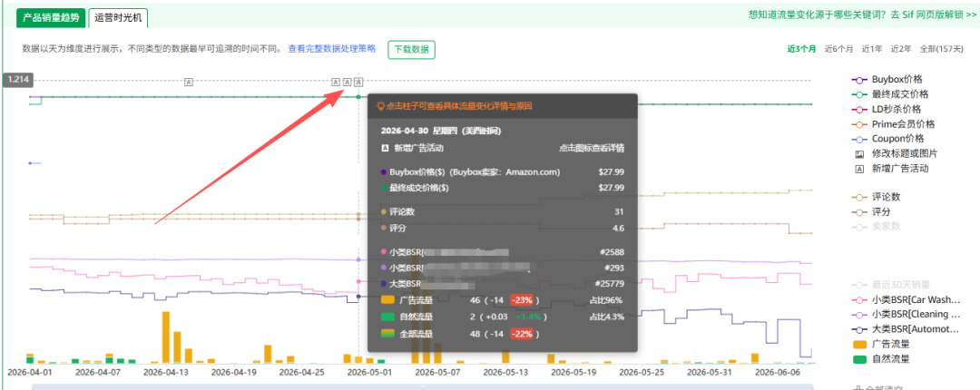The height and width of the screenshot is (390, 980).
Task: Toggle the 新增广告活动 legend marker
Action: click(891, 169)
